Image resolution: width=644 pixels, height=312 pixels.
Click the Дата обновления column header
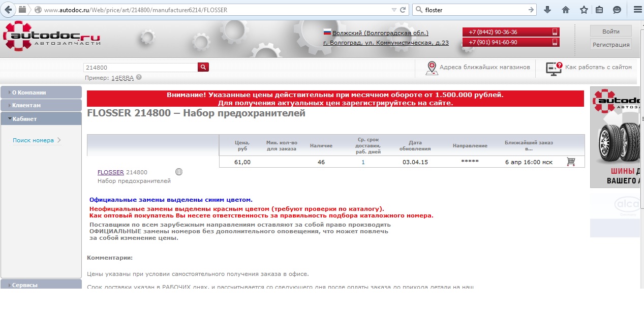pos(415,146)
